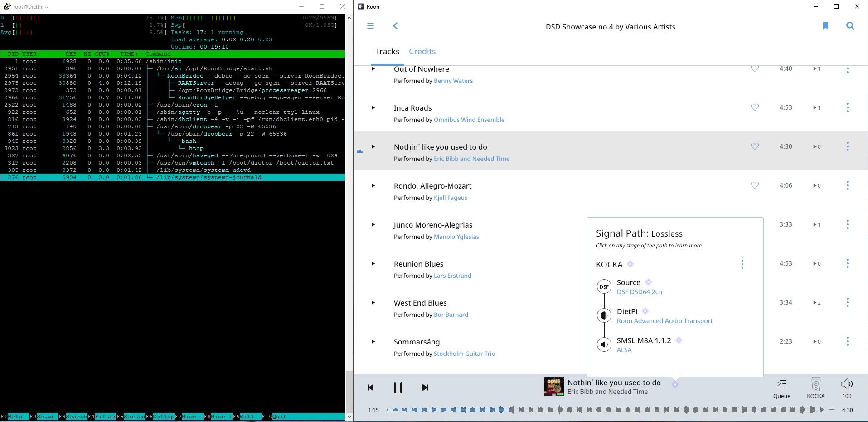Click now playing album art thumbnail

pos(553,387)
